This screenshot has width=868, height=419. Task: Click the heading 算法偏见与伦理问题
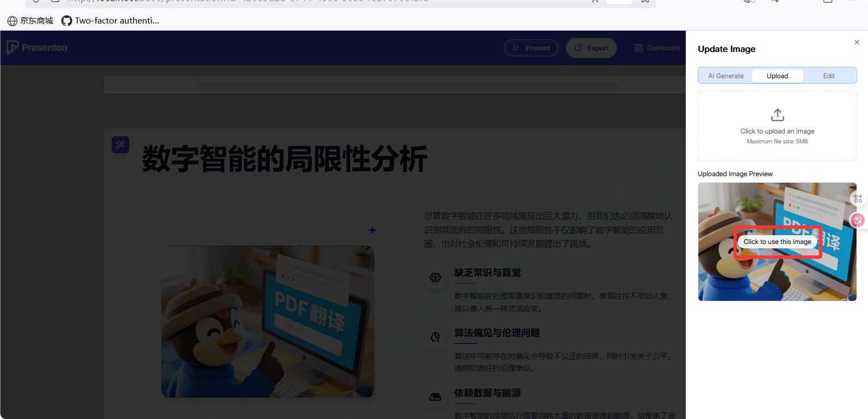pyautogui.click(x=497, y=333)
